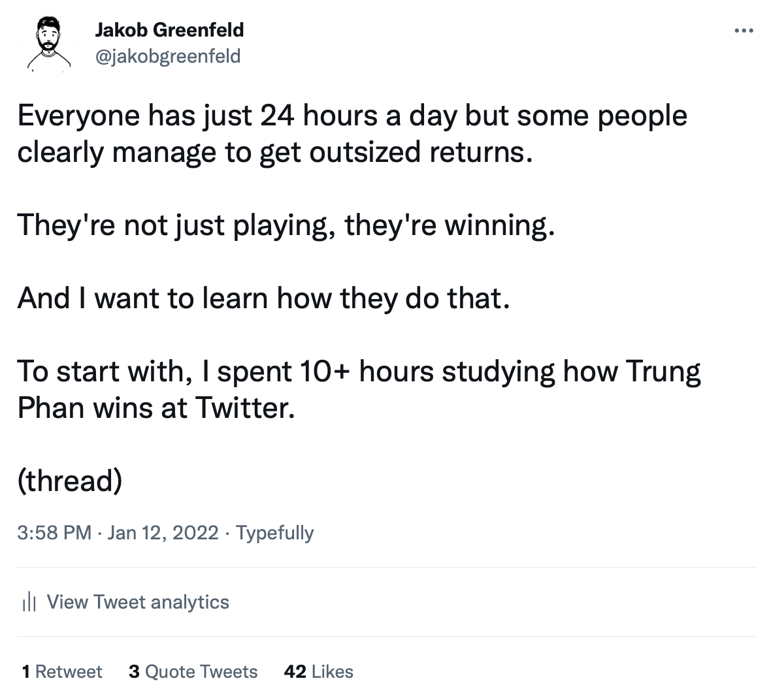Viewport: 771px width, 700px height.
Task: Click the bar chart analytics icon
Action: pos(29,601)
